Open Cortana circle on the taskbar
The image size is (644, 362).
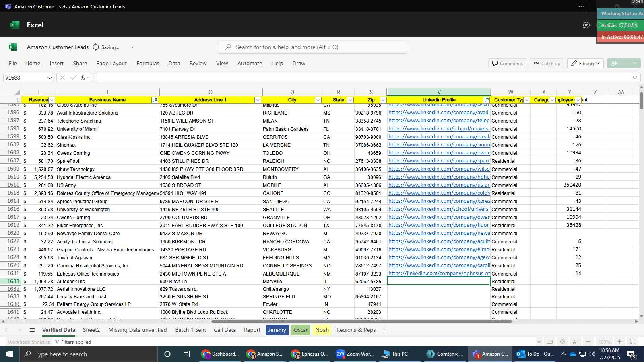click(167, 354)
